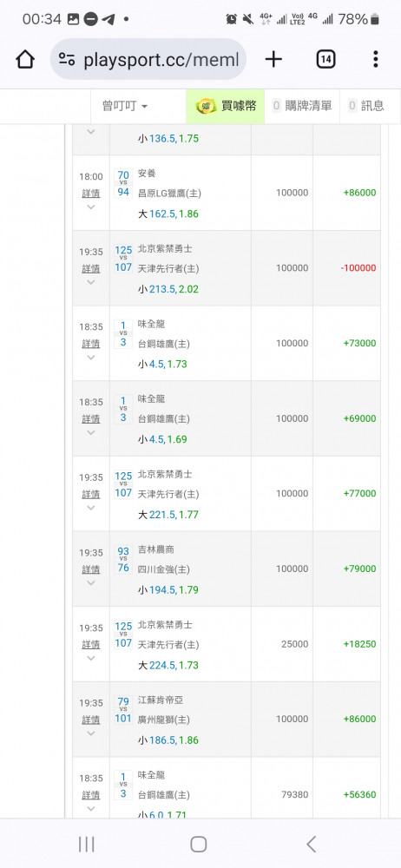Tap the site settings icon in the address bar
This screenshot has width=401, height=868.
[x=67, y=59]
